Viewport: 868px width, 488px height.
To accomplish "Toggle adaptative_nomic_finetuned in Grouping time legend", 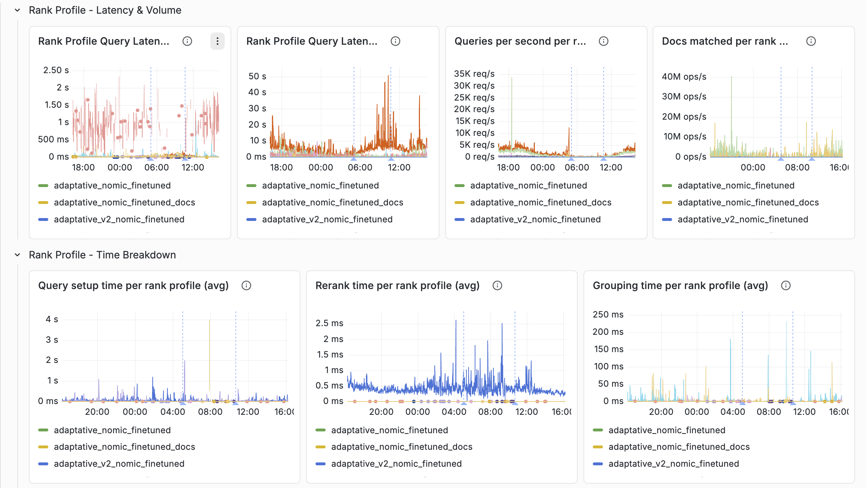I will coord(667,430).
